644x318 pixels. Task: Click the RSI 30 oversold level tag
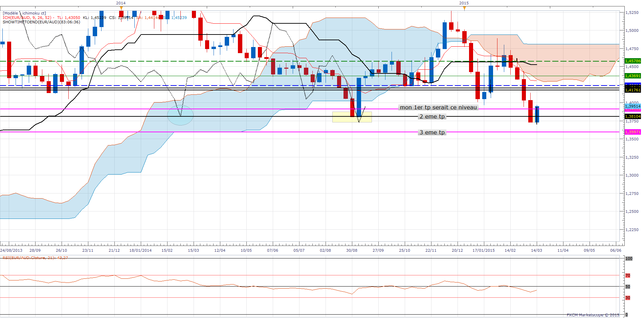click(x=628, y=298)
